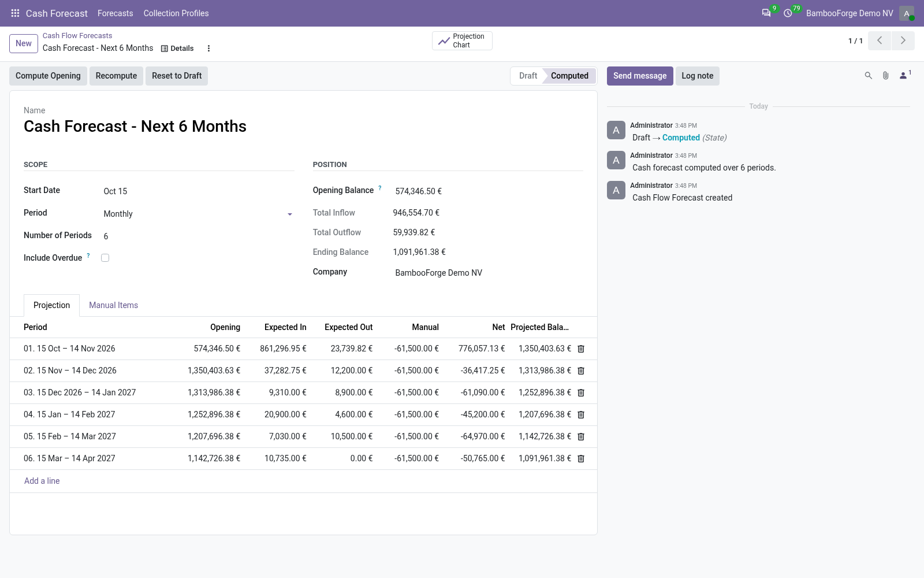Open the conversations messages icon
The width and height of the screenshot is (924, 578).
click(x=766, y=13)
